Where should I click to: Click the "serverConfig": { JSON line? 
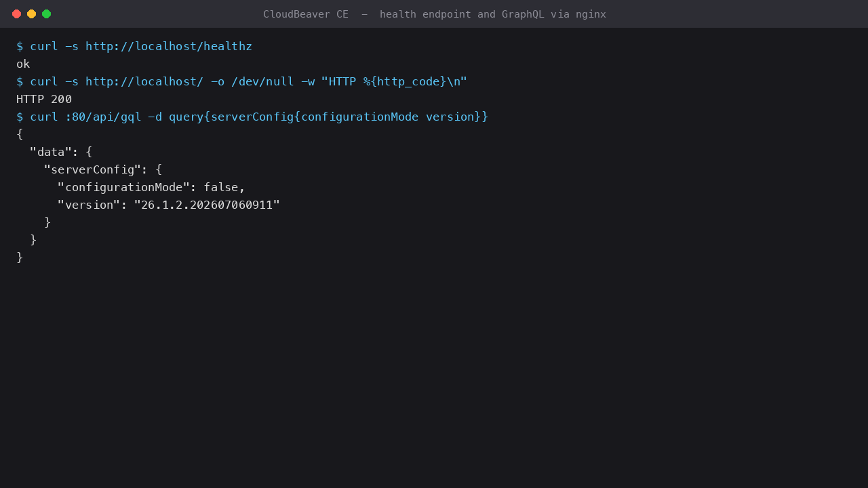[x=103, y=169]
